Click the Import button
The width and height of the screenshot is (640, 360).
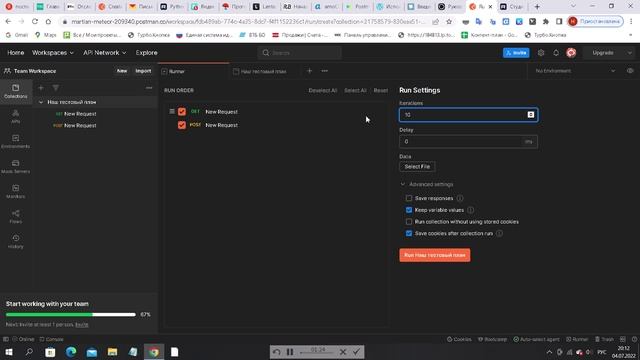pyautogui.click(x=143, y=71)
